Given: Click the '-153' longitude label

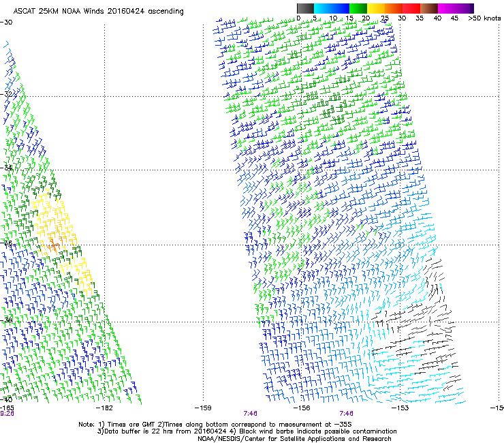Looking at the screenshot, I should click(x=400, y=408).
